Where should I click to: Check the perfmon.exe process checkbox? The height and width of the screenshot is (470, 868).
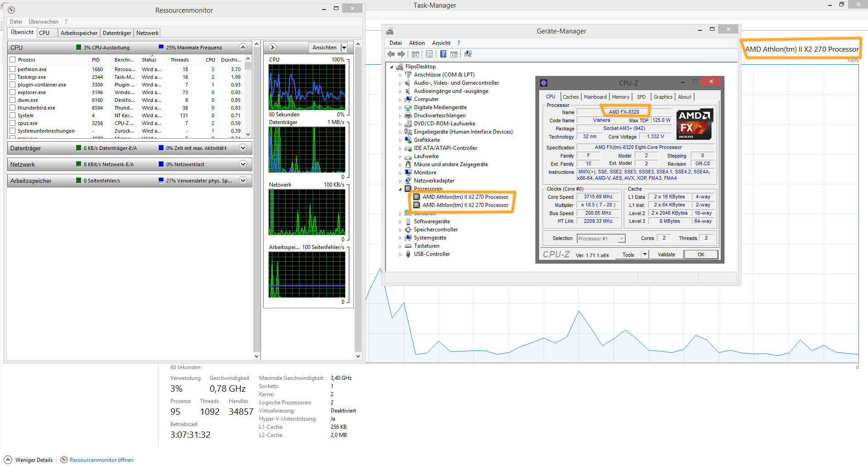[13, 69]
